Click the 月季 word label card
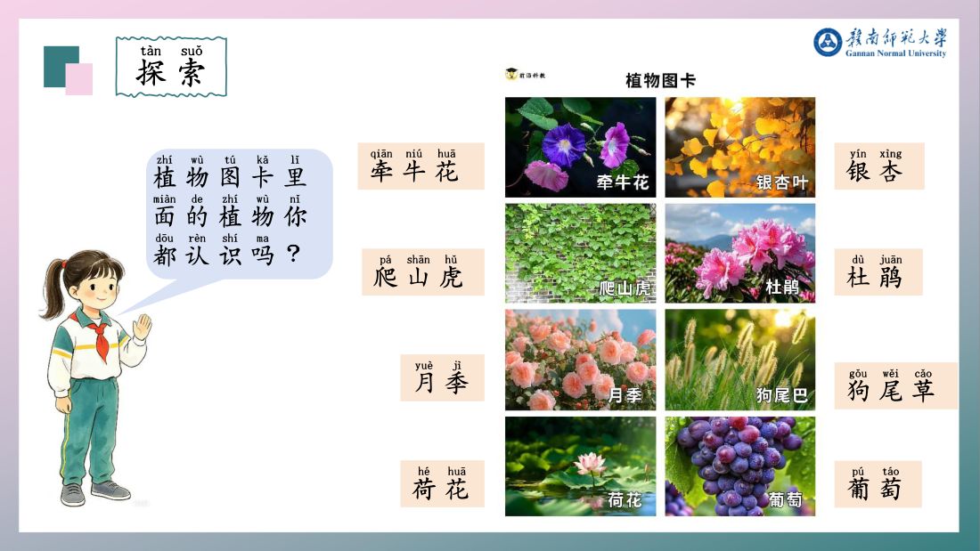Screen dimensions: 980x551 (442, 378)
